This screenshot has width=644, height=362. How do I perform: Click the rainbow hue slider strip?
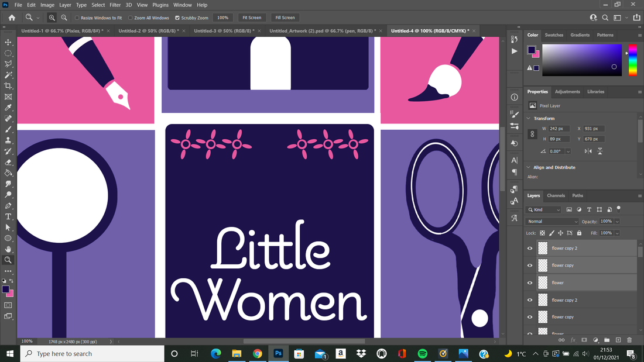point(633,60)
